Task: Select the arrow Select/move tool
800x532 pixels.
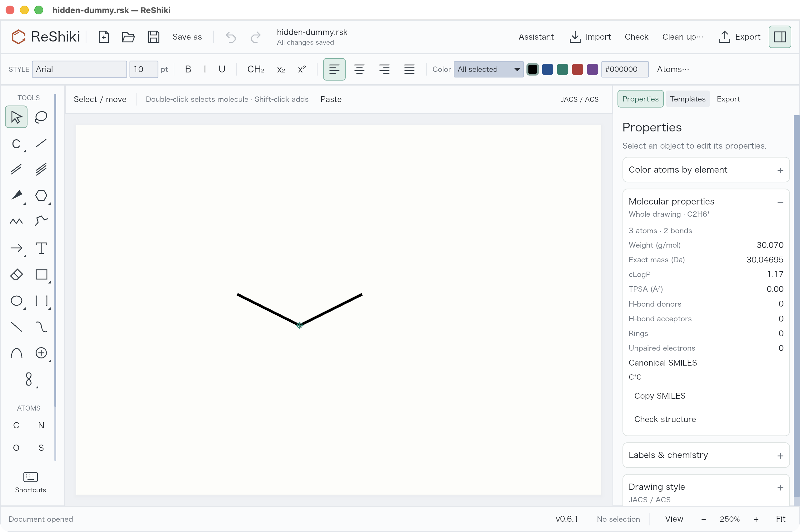Action: (16, 117)
